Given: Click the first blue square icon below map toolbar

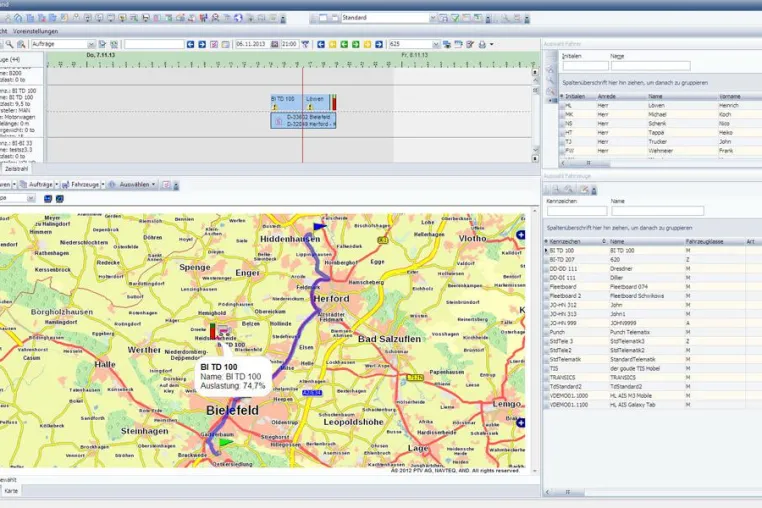Looking at the screenshot, I should pyautogui.click(x=48, y=198).
